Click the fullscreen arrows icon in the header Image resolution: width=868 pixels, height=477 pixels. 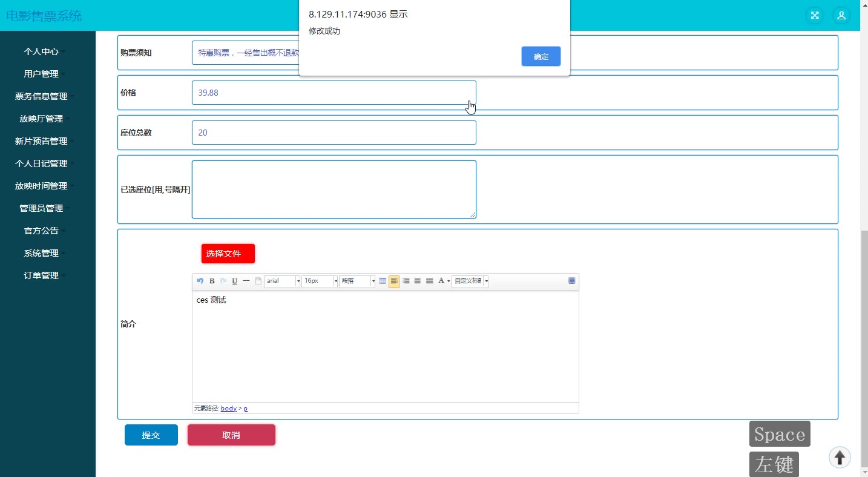[x=815, y=16]
